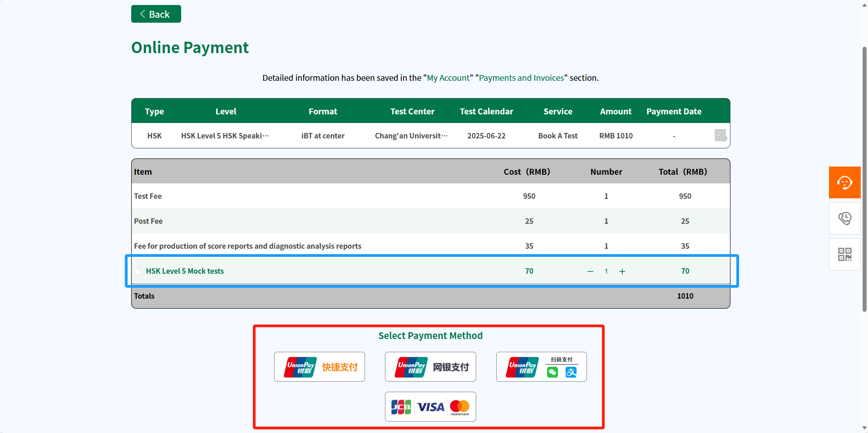868x433 pixels.
Task: Click the truncated HSK Level 5 HSK Speaking cell
Action: [x=225, y=136]
